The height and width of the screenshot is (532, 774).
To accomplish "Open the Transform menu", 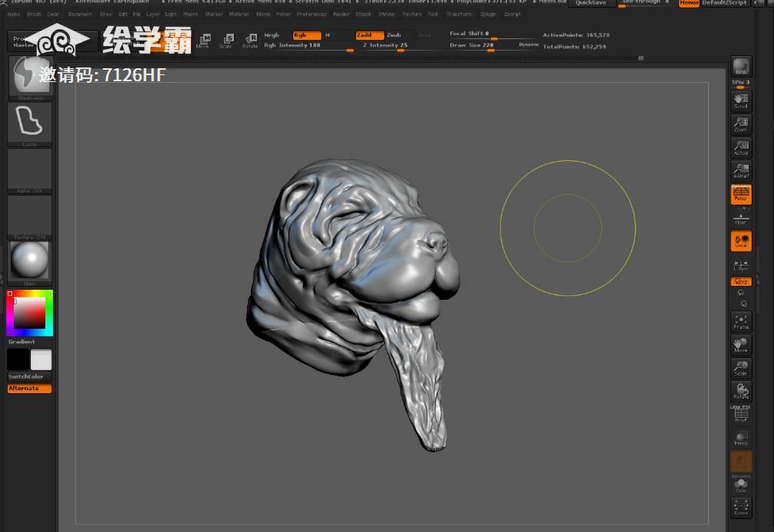I will click(x=459, y=15).
